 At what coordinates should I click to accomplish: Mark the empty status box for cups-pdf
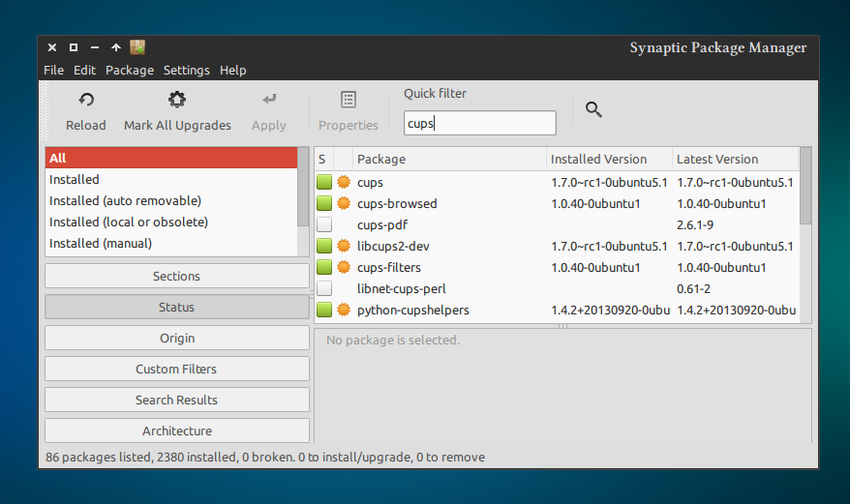click(x=324, y=224)
